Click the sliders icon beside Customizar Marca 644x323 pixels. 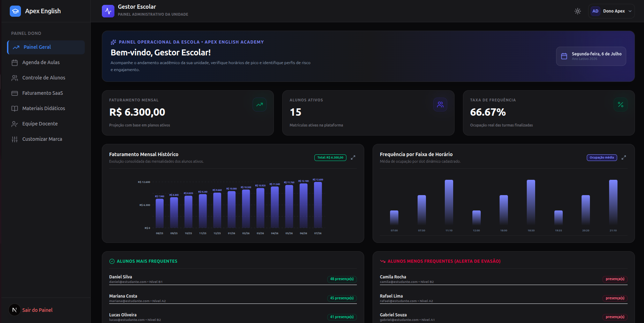15,139
